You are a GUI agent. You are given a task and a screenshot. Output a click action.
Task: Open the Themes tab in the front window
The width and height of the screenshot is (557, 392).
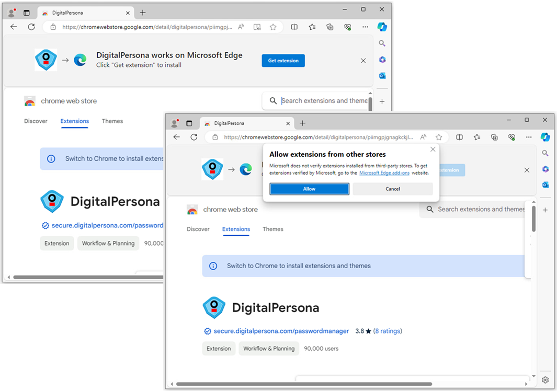click(x=273, y=229)
